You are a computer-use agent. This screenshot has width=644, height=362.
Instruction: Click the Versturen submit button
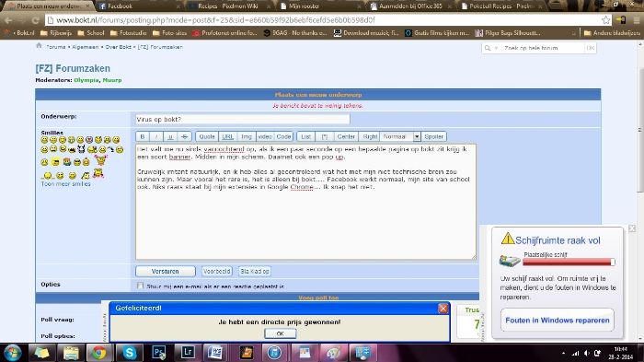tap(165, 272)
